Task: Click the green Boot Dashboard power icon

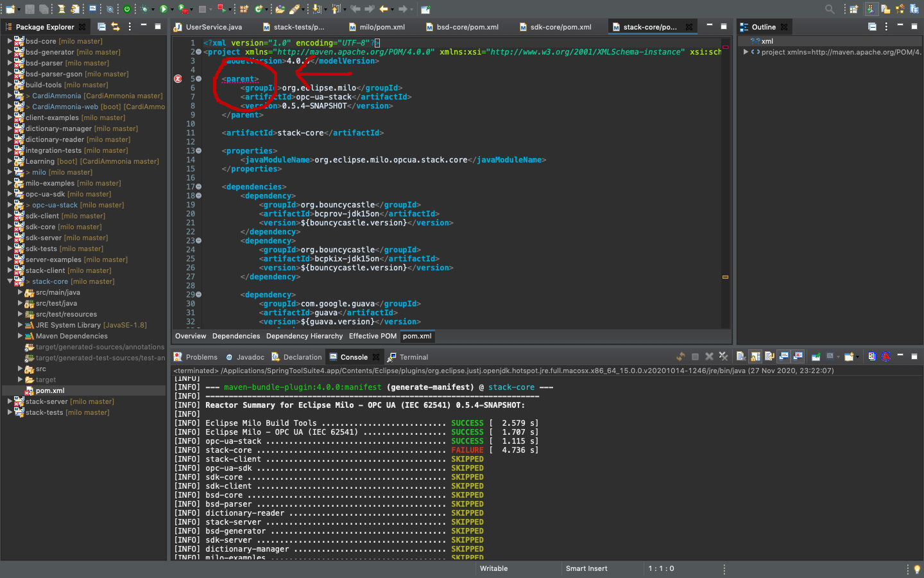Action: 127,9
